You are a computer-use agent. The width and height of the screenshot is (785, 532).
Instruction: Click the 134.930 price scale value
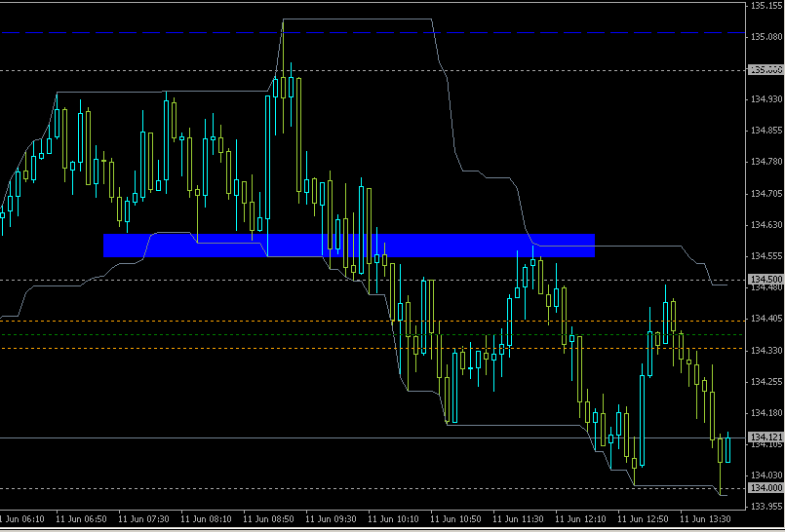click(766, 99)
